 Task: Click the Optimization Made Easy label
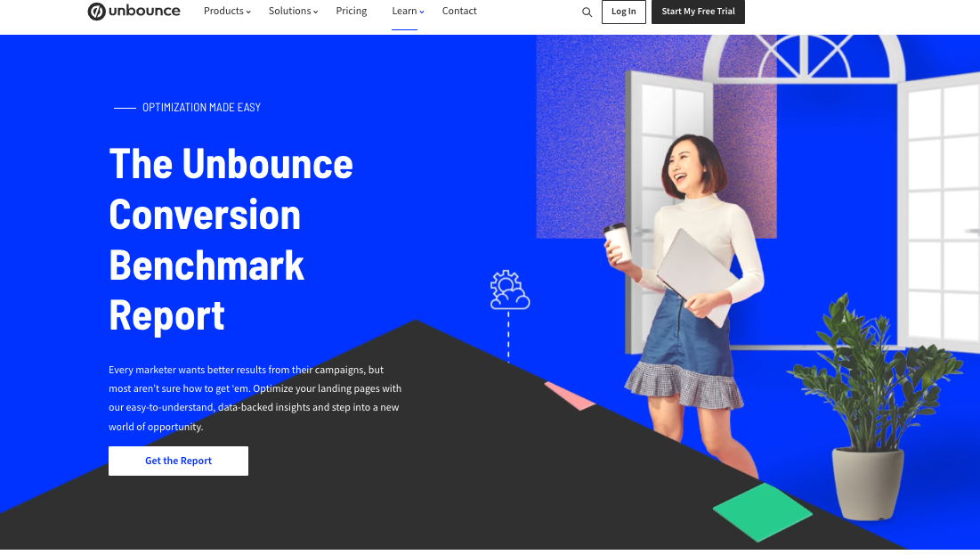click(201, 108)
